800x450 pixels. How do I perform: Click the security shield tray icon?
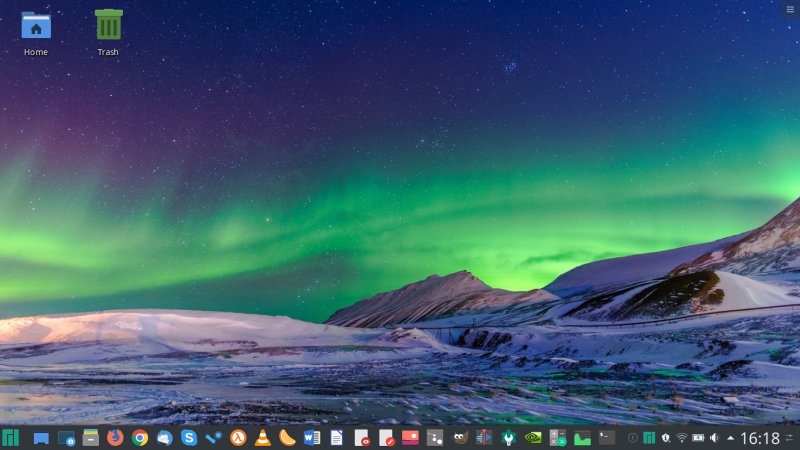[x=665, y=438]
